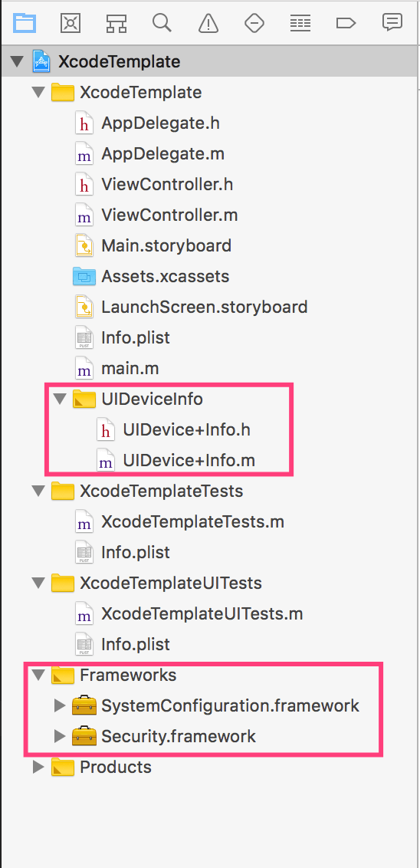Click the Main.storyboard file icon
Screen dimensions: 420x868
[x=84, y=245]
